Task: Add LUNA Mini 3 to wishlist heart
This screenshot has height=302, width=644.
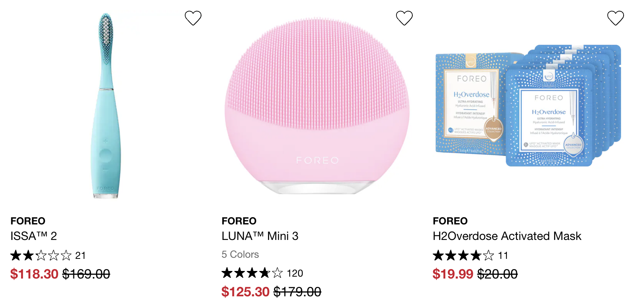Action: pyautogui.click(x=404, y=18)
